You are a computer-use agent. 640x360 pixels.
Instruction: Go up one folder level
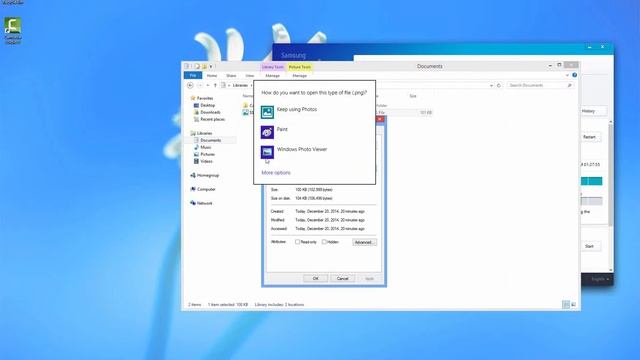215,85
